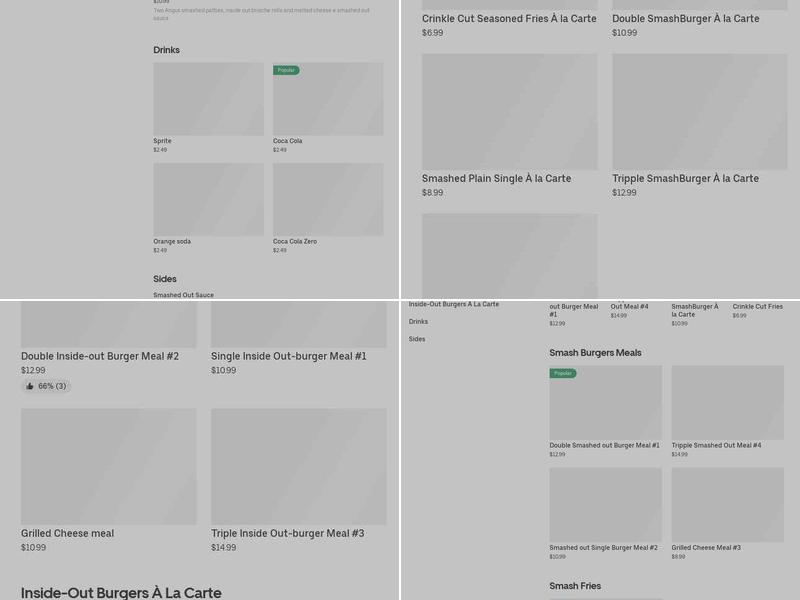Click the Smash Burgers Meals section heading
Image resolution: width=800 pixels, height=600 pixels.
[x=595, y=353]
